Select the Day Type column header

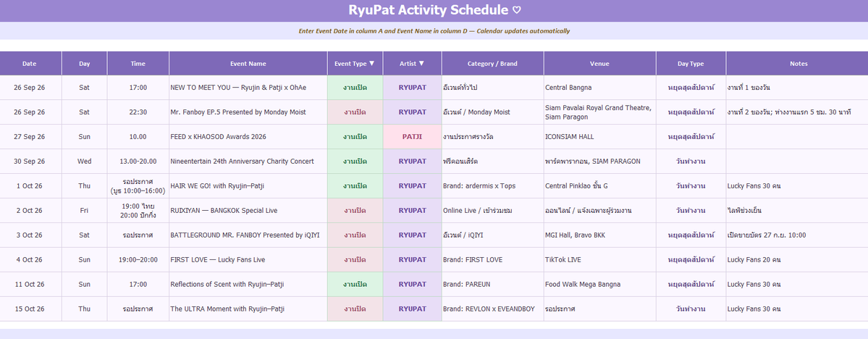click(x=691, y=64)
